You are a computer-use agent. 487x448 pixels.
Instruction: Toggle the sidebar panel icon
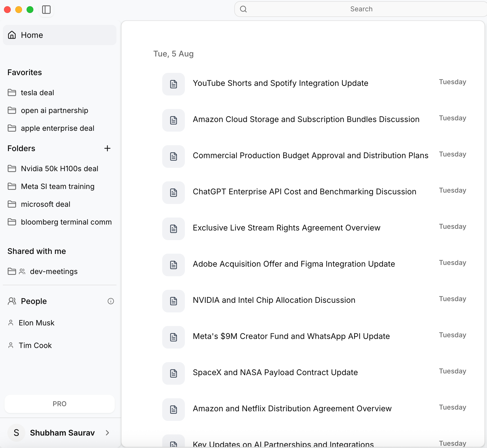46,10
